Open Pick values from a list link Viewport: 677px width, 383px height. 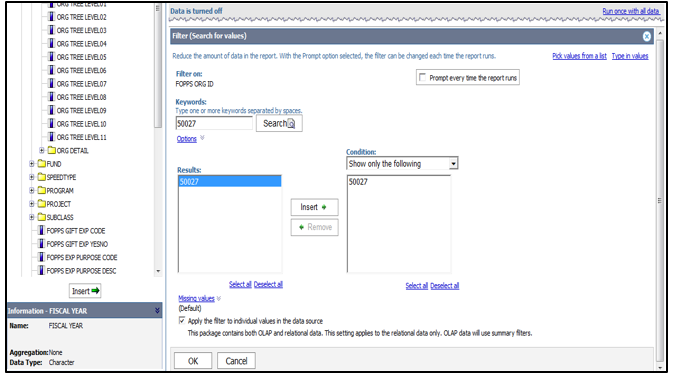pos(579,56)
